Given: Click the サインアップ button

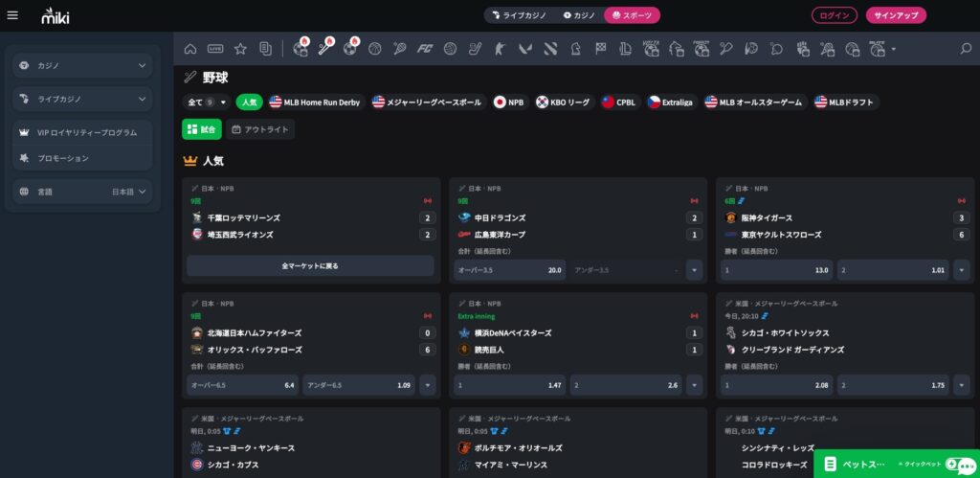Looking at the screenshot, I should [896, 15].
